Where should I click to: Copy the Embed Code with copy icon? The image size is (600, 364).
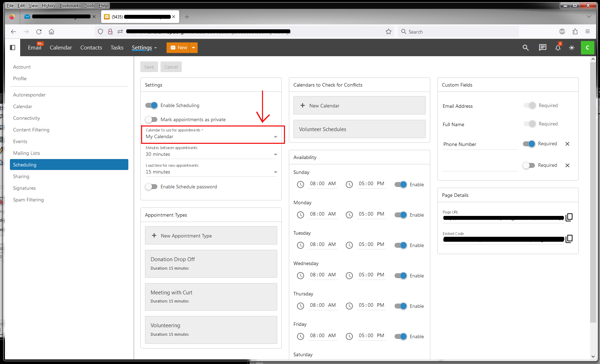(x=569, y=239)
